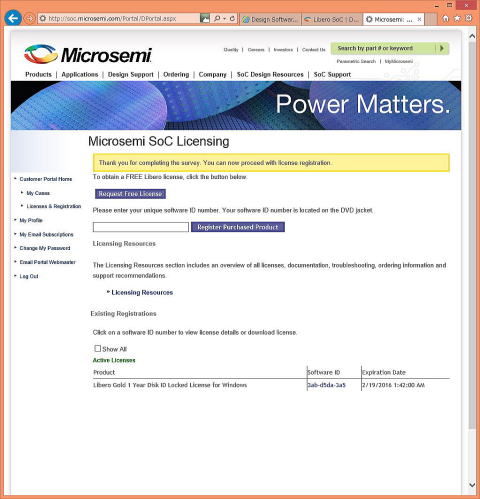
Task: Click the expiration date '2/19/2016 1:42:00 AM'
Action: tap(393, 385)
